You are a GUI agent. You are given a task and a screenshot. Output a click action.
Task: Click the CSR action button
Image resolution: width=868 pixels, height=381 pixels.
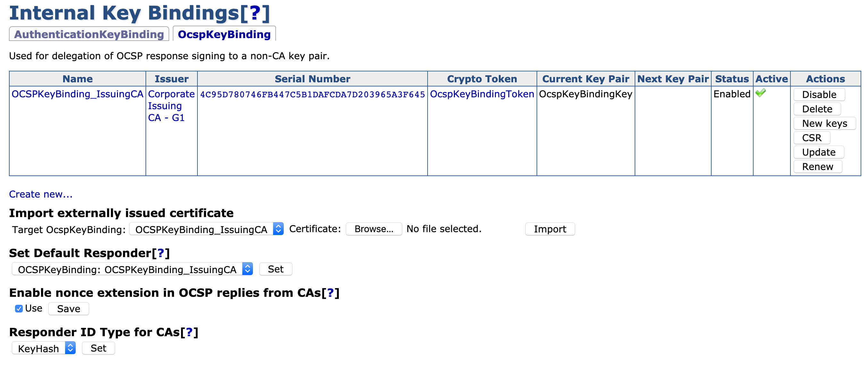811,138
